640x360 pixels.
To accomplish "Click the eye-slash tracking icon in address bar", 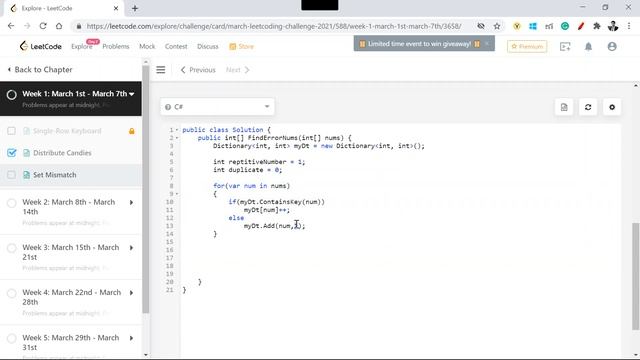I will tap(481, 26).
